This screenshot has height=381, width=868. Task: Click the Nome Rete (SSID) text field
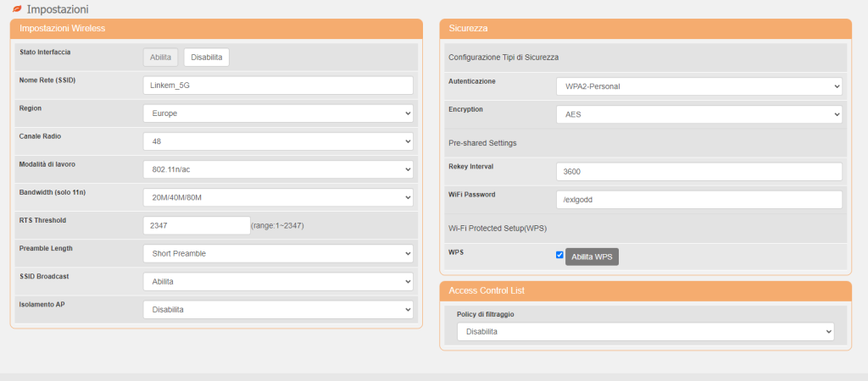[x=278, y=86]
